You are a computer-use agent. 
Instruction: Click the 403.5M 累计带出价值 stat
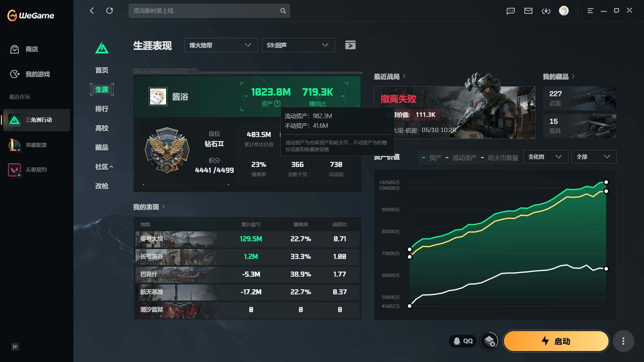(259, 139)
